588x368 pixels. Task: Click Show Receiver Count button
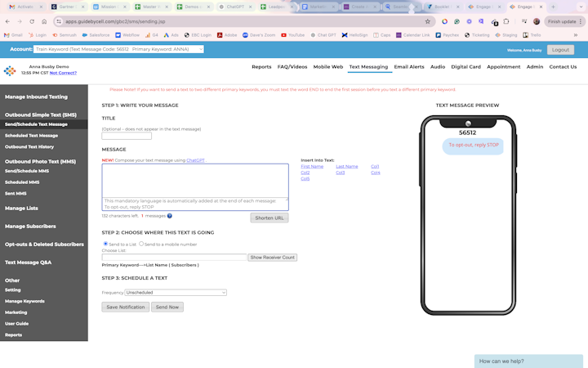point(272,258)
